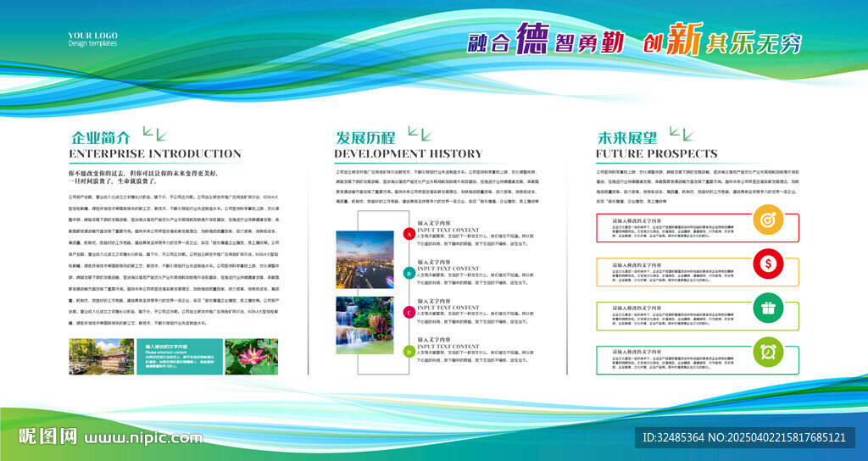Click the ENTERPRISE INTRODUCTION title
868x461 pixels.
(155, 154)
